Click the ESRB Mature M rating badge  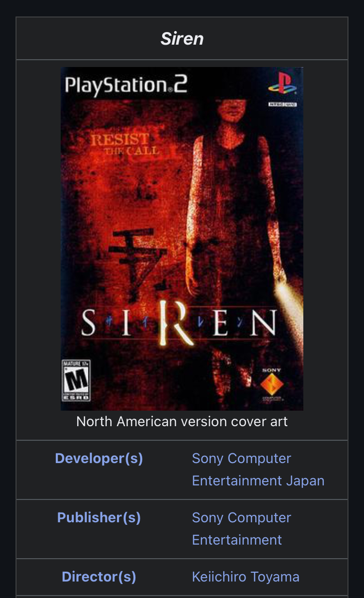tap(76, 380)
